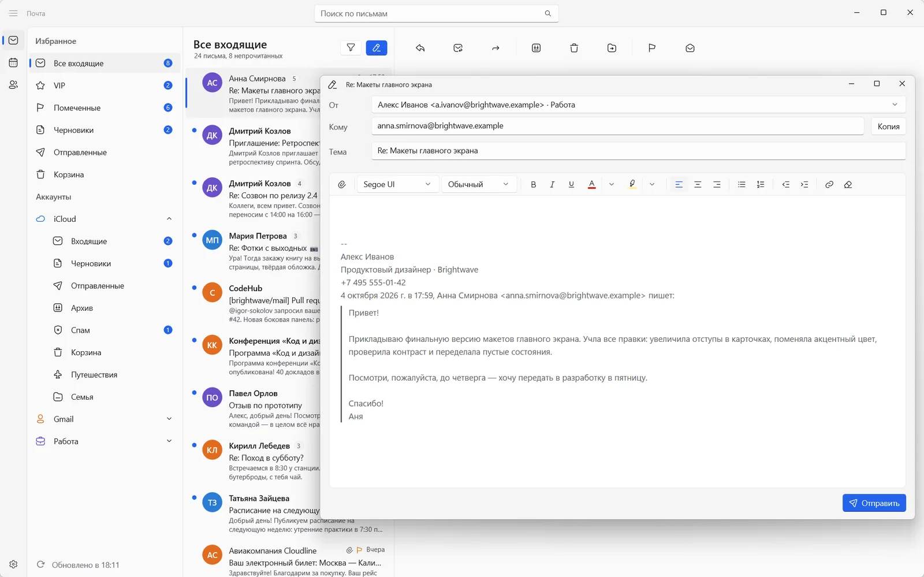Open the Путешествия folder
924x577 pixels.
pos(105,375)
